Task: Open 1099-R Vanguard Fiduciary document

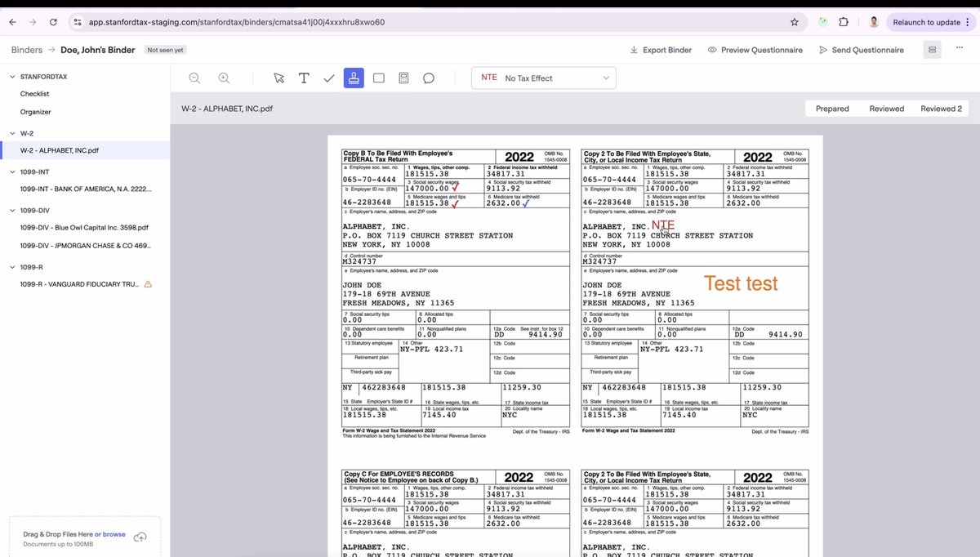Action: [79, 284]
